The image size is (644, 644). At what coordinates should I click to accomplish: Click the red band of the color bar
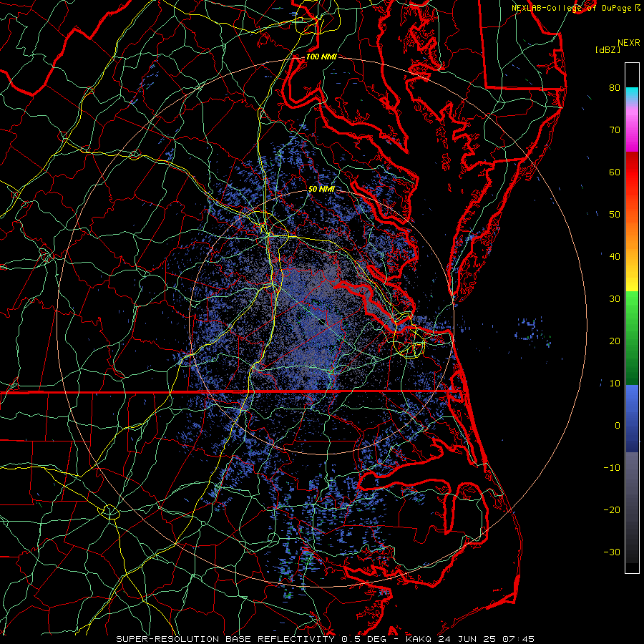tap(632, 172)
